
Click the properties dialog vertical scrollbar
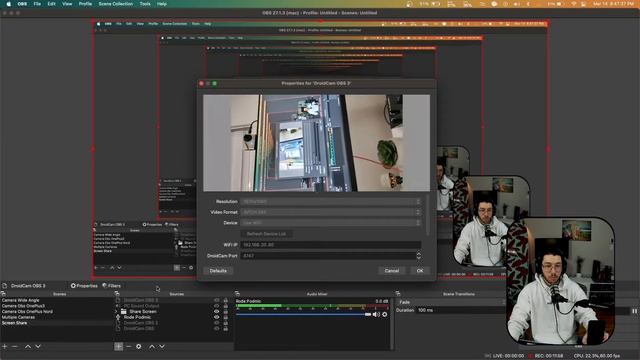(x=427, y=215)
